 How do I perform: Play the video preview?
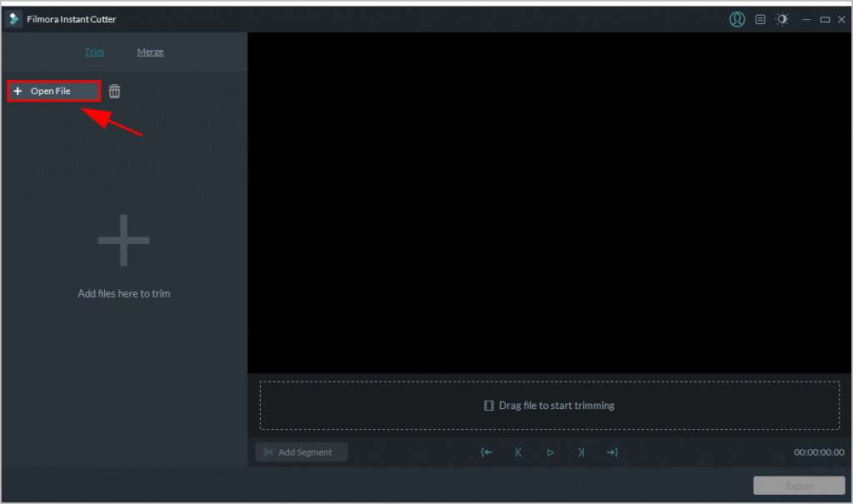550,452
